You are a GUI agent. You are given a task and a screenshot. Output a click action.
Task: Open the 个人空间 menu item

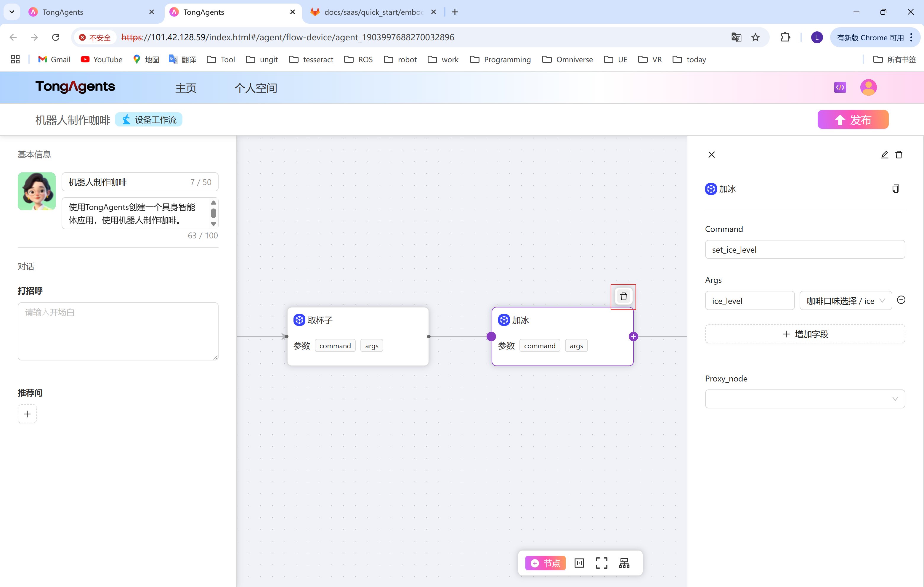pos(256,88)
